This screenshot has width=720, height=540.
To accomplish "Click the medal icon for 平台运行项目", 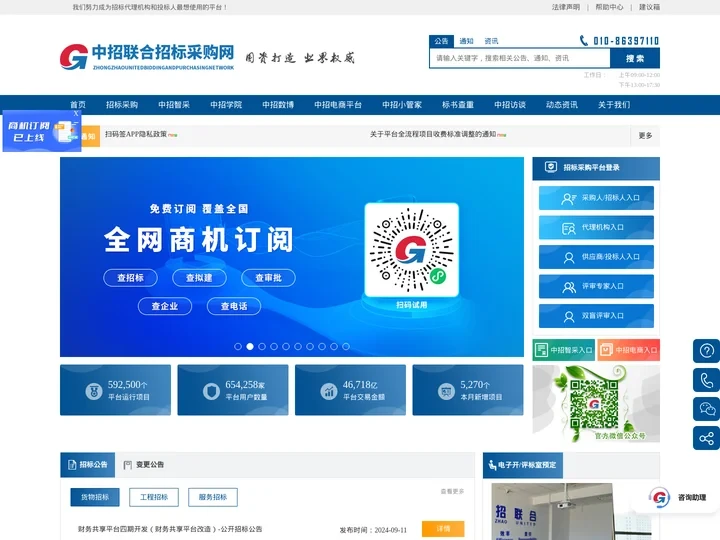I will (94, 391).
